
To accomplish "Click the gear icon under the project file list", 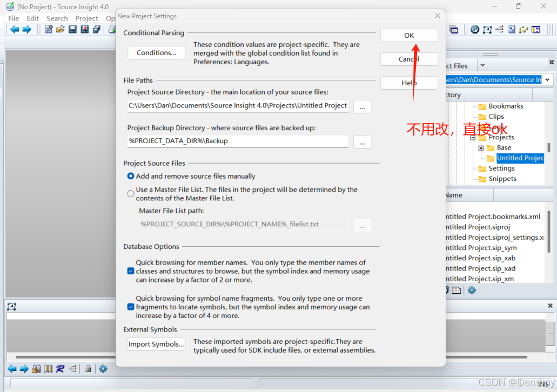I will click(x=472, y=290).
